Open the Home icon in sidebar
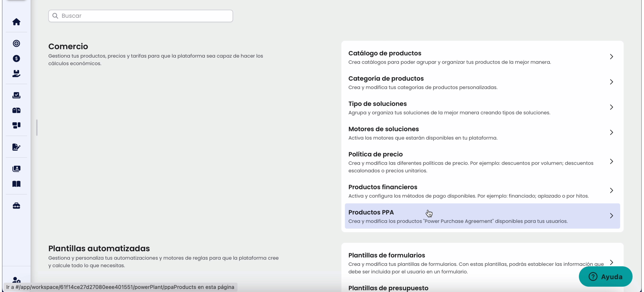The height and width of the screenshot is (292, 644). tap(16, 22)
